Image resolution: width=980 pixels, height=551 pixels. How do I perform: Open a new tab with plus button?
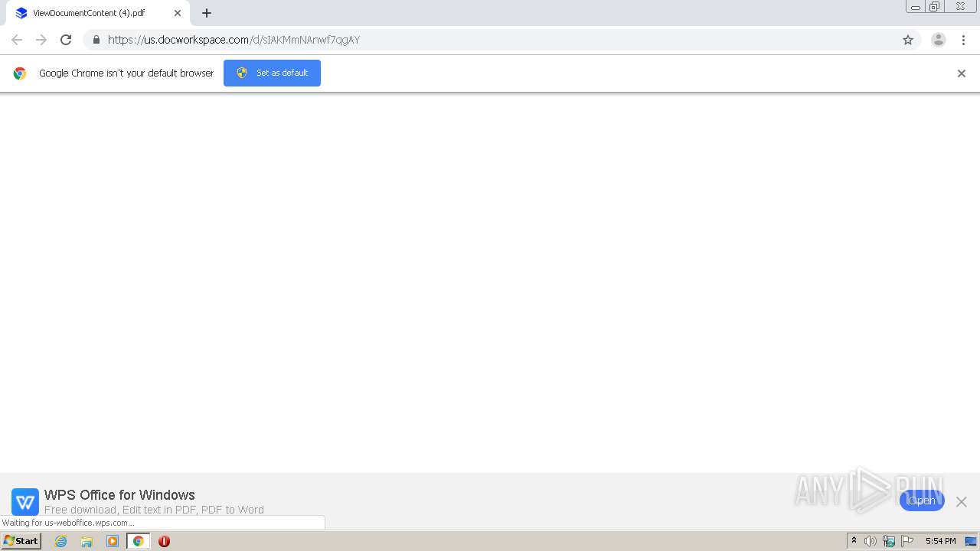coord(207,13)
